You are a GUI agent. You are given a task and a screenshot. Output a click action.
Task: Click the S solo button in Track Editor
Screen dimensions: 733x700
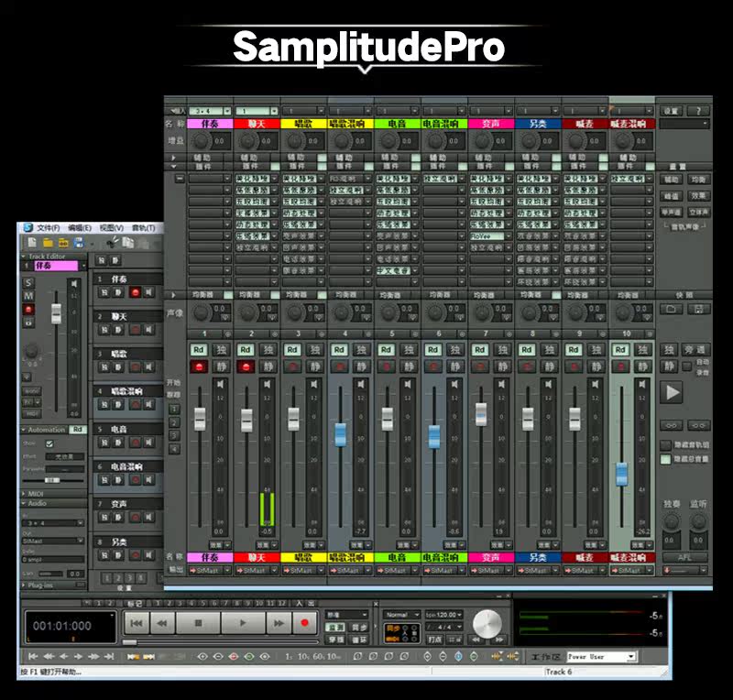28,282
